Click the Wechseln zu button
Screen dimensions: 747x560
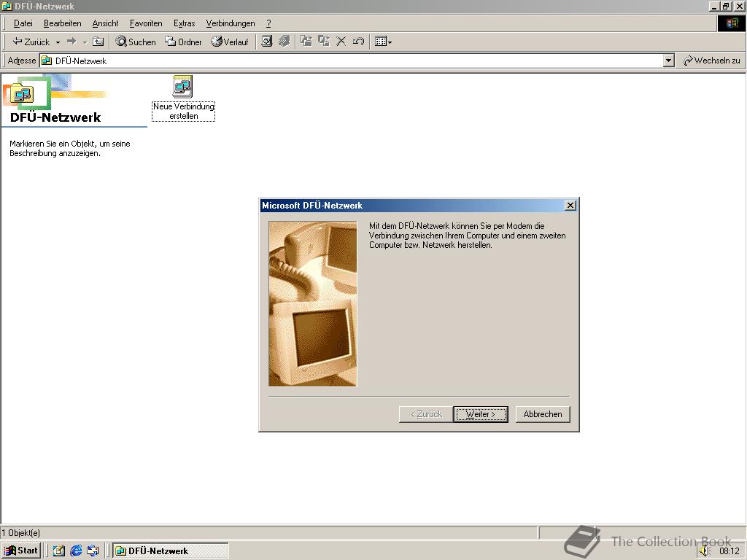(x=712, y=61)
